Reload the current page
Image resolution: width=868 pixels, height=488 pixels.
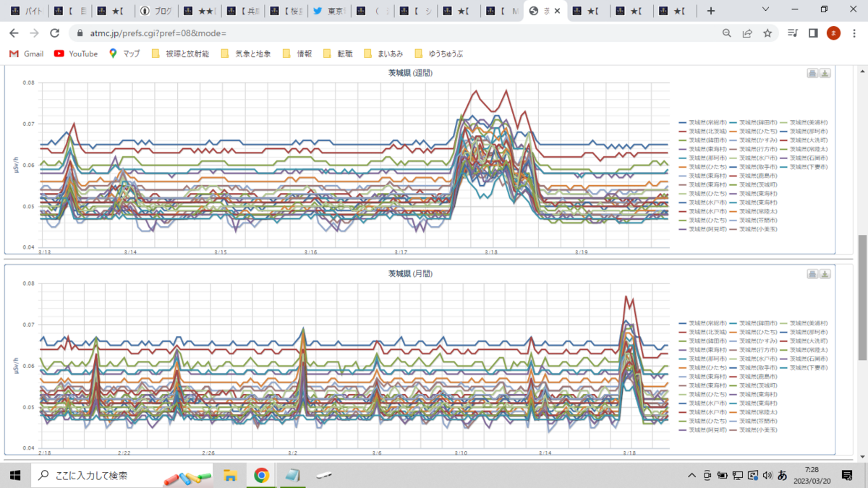(x=54, y=33)
